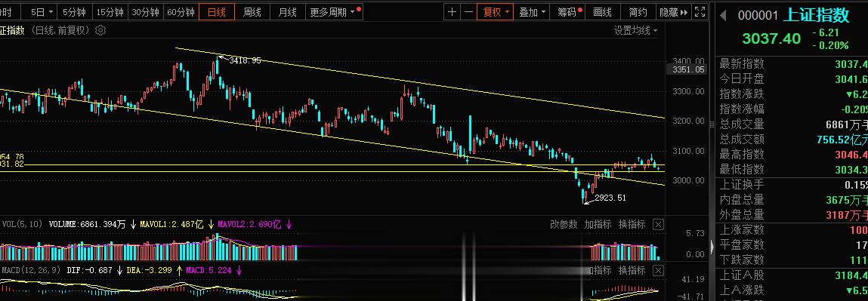The height and width of the screenshot is (301, 868).
Task: Click 换指标 in VOL panel
Action: click(x=632, y=224)
